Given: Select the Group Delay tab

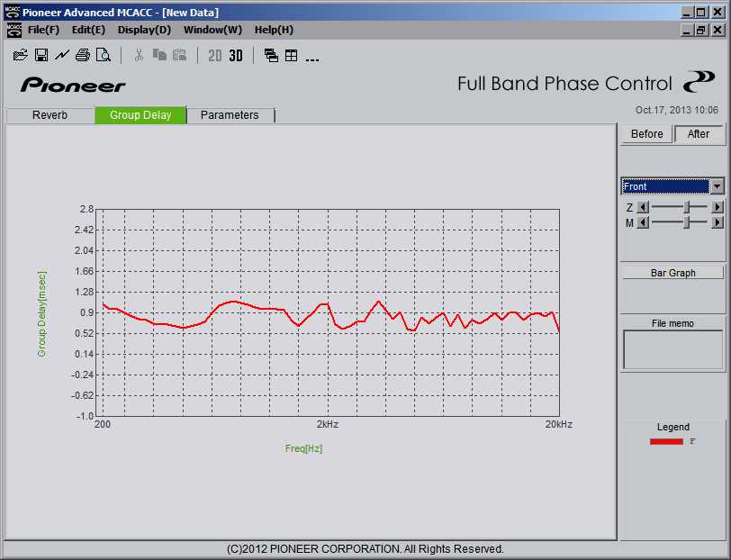Looking at the screenshot, I should [140, 114].
